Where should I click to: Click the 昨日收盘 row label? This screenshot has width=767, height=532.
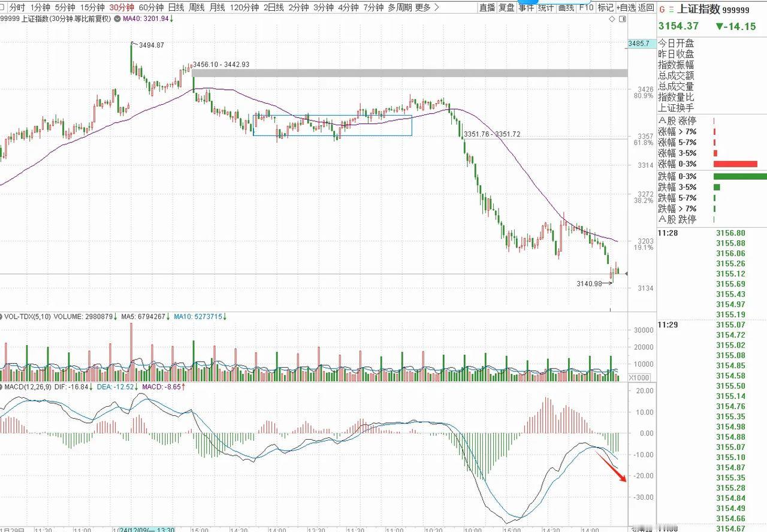pyautogui.click(x=676, y=55)
